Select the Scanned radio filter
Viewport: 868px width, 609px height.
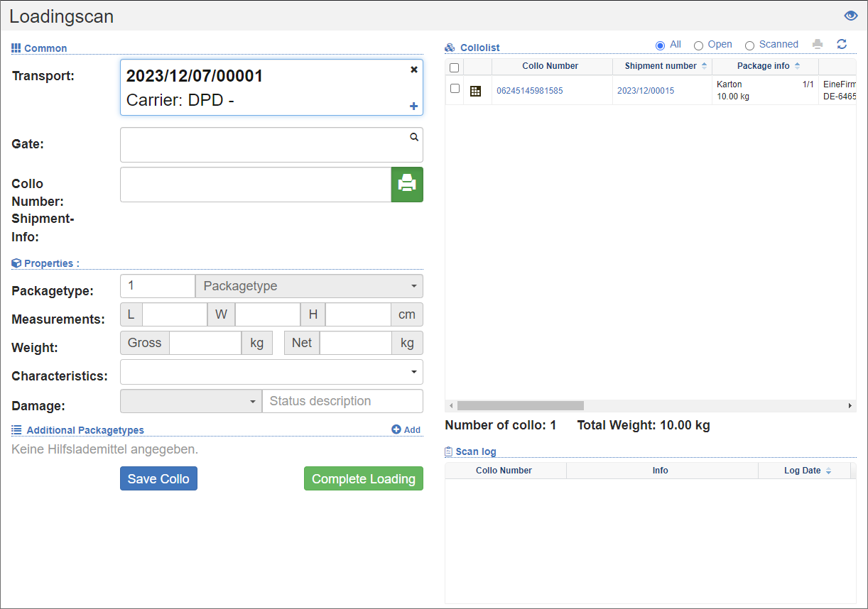(x=749, y=45)
